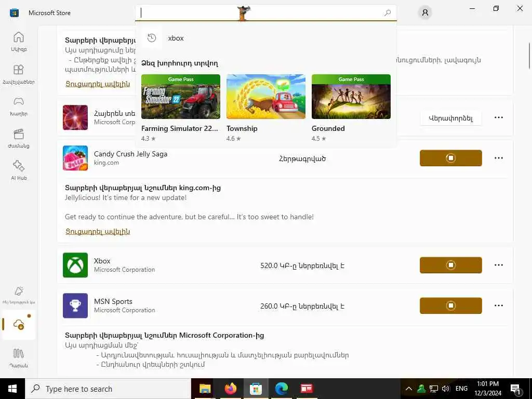
Task: Open the Xbox app icon in the list
Action: [x=75, y=265]
